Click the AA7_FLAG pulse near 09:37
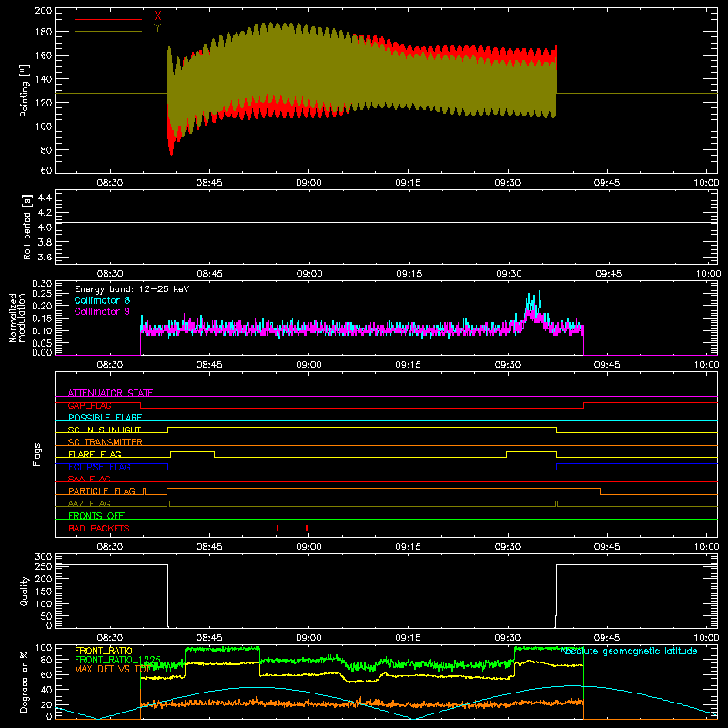728x728 pixels. click(556, 503)
